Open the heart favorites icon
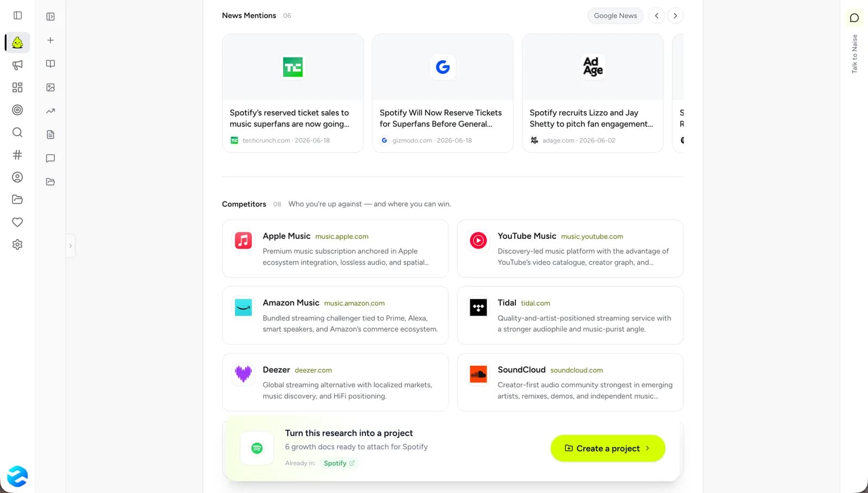This screenshot has width=868, height=493. coord(17,222)
